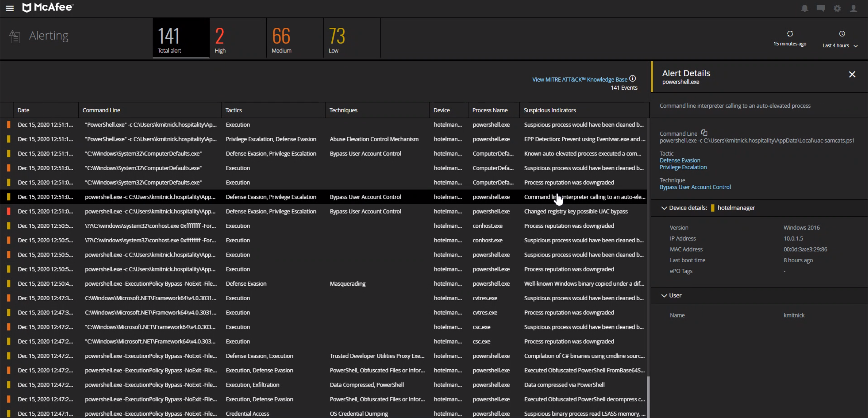Close the Alert Details panel

(852, 74)
